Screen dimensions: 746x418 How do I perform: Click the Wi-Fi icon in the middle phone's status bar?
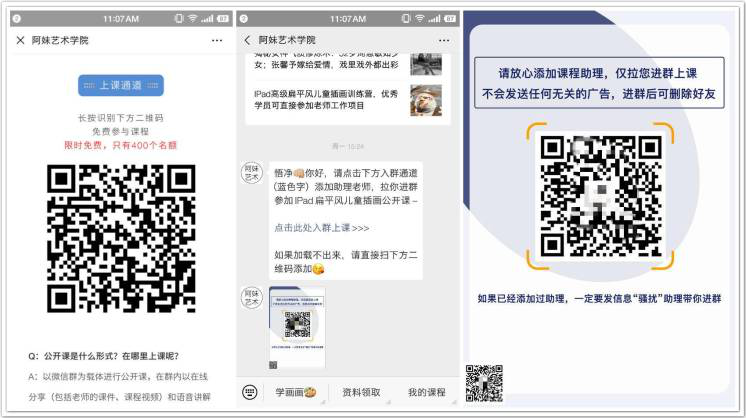pos(420,19)
